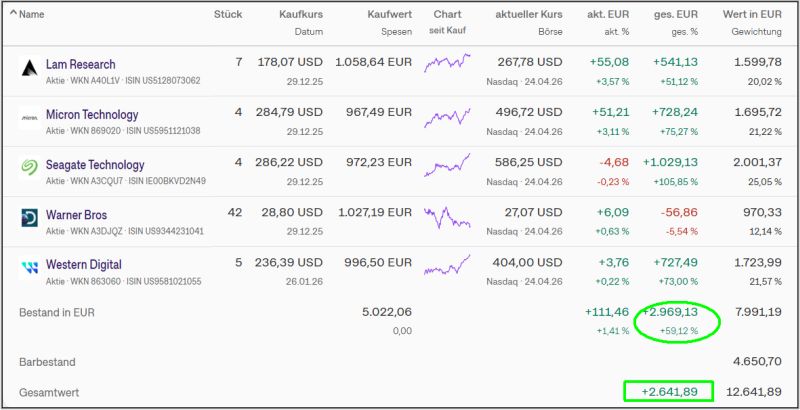Screen dimensions: 800x410
Task: Click the Western Digital logo icon
Action: coord(29,270)
